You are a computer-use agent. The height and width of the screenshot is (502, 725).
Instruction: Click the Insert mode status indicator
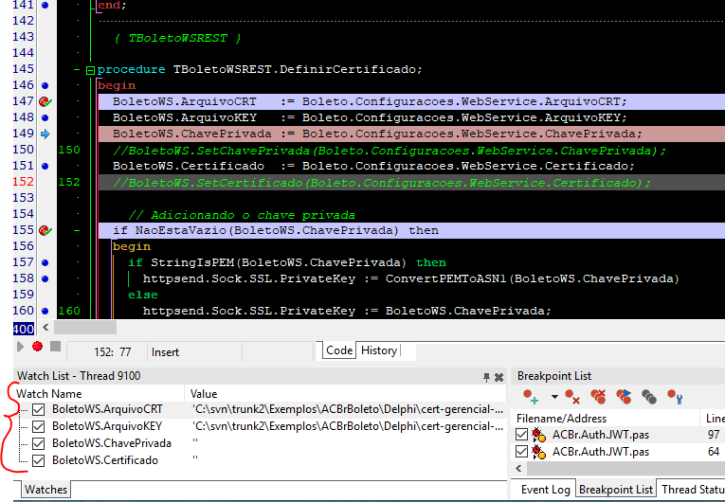point(165,352)
